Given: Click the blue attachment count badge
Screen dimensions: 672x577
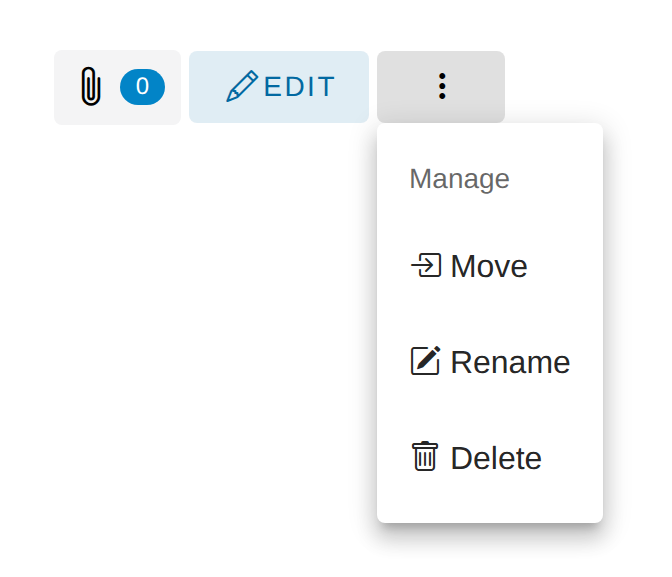Looking at the screenshot, I should pyautogui.click(x=142, y=87).
